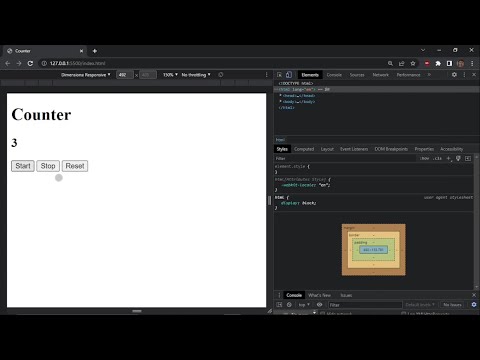Viewport: 480px width, 360px height.
Task: Open the Dimensions Responsive dropdown
Action: coord(85,75)
